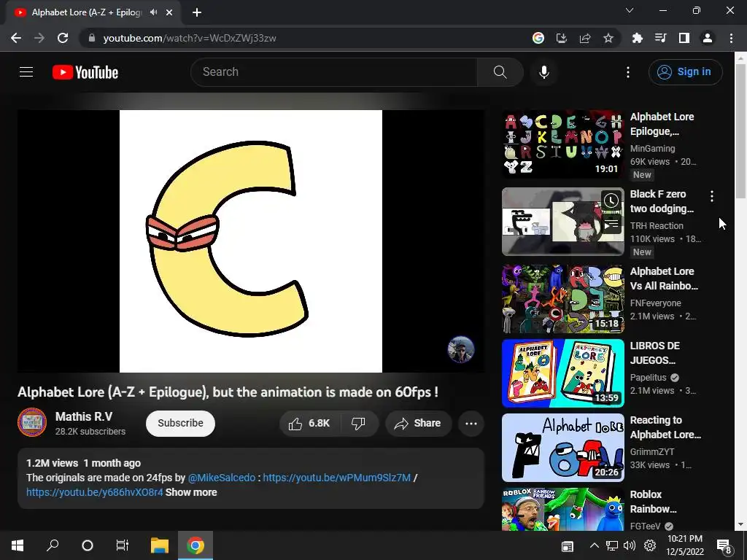Open Windows Start menu
Viewport: 747px width, 560px height.
(18, 545)
